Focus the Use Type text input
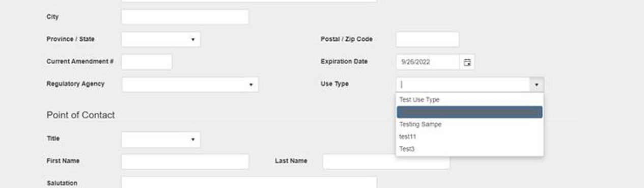 (463, 85)
